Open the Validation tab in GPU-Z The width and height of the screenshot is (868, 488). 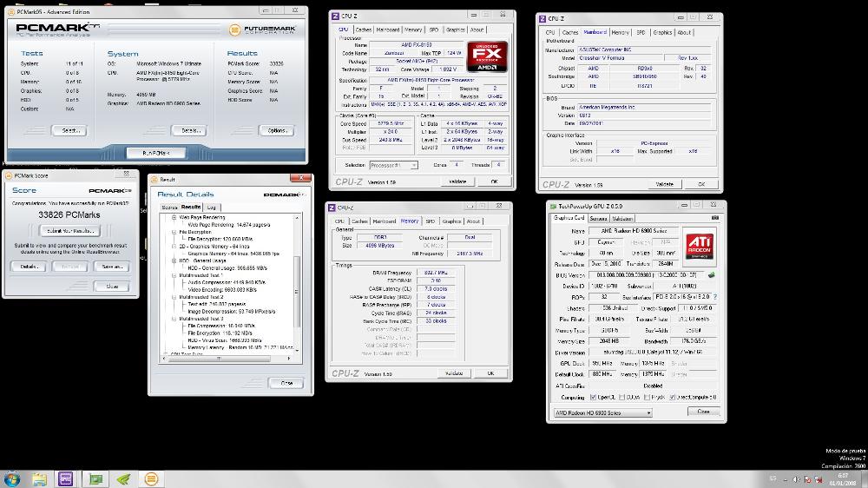tap(622, 219)
